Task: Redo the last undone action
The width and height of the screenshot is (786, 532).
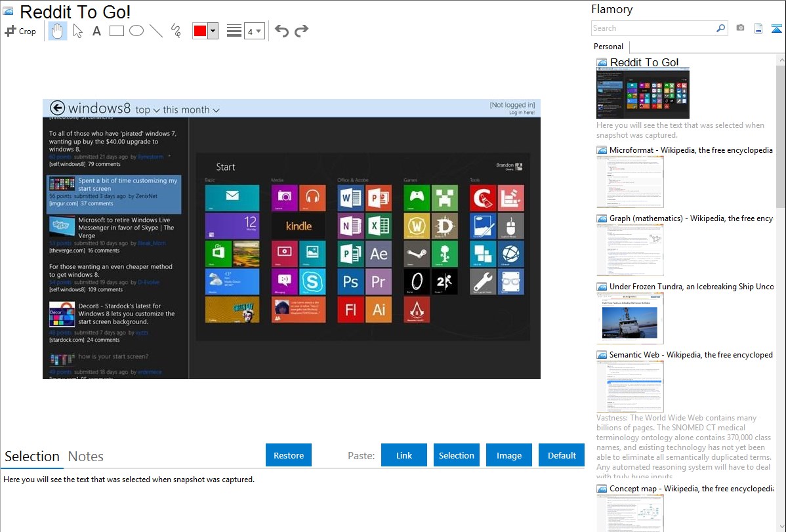Action: point(301,31)
